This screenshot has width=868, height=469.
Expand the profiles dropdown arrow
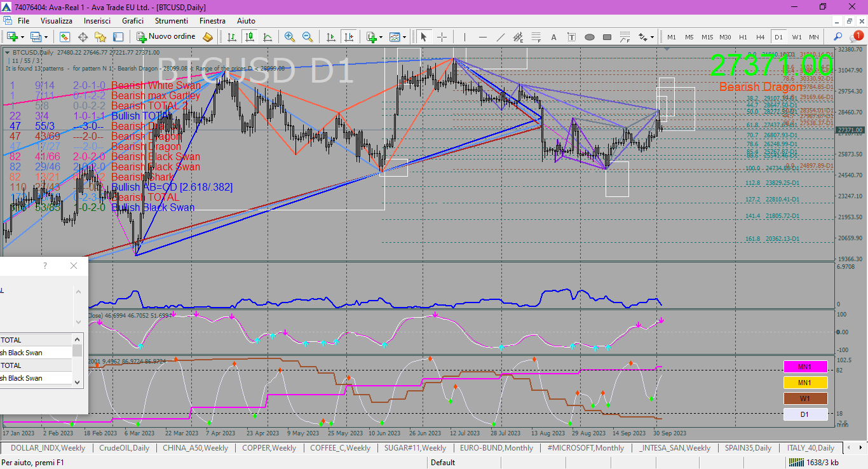click(46, 37)
